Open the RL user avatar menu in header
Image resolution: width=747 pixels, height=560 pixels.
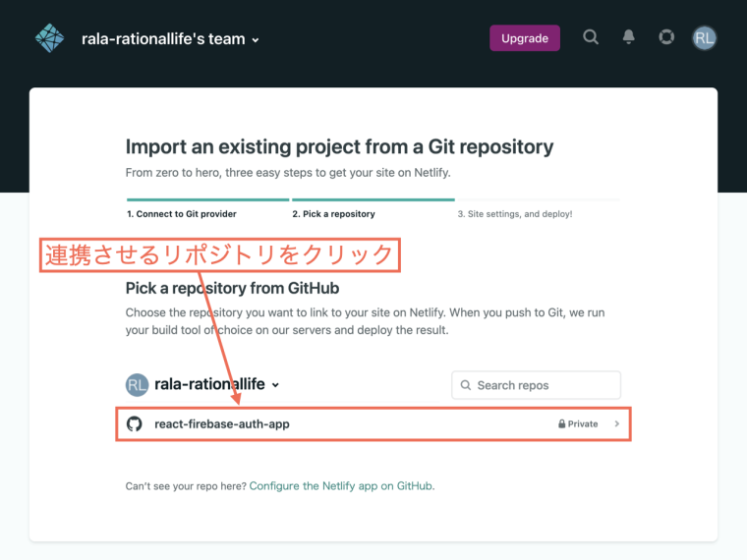pyautogui.click(x=704, y=37)
